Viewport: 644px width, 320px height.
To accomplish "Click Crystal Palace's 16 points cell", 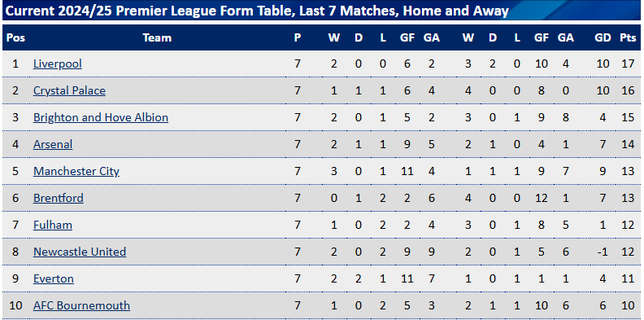I will coord(628,90).
